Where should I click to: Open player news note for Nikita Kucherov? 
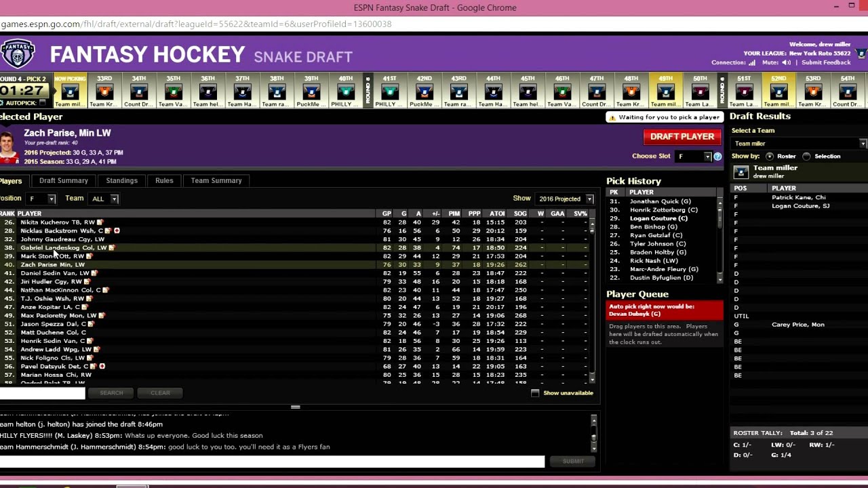pyautogui.click(x=100, y=222)
